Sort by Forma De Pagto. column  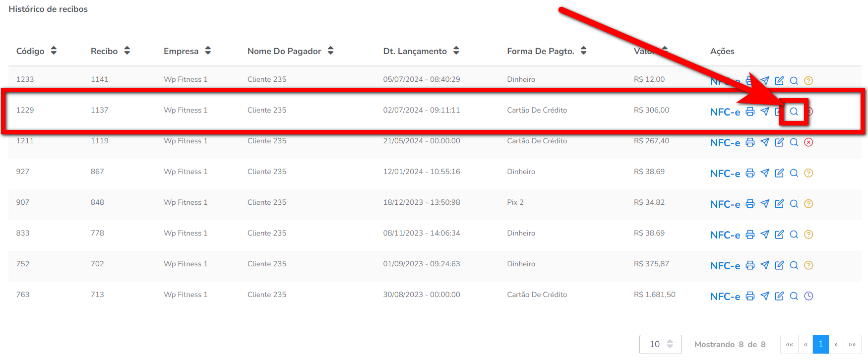pos(546,51)
